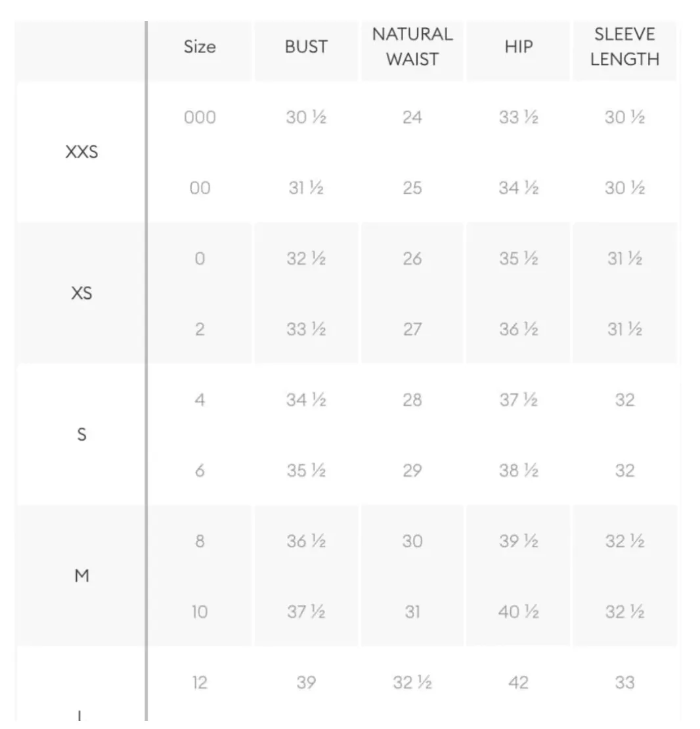
Task: Click size 000 in the Size column
Action: coord(200,117)
